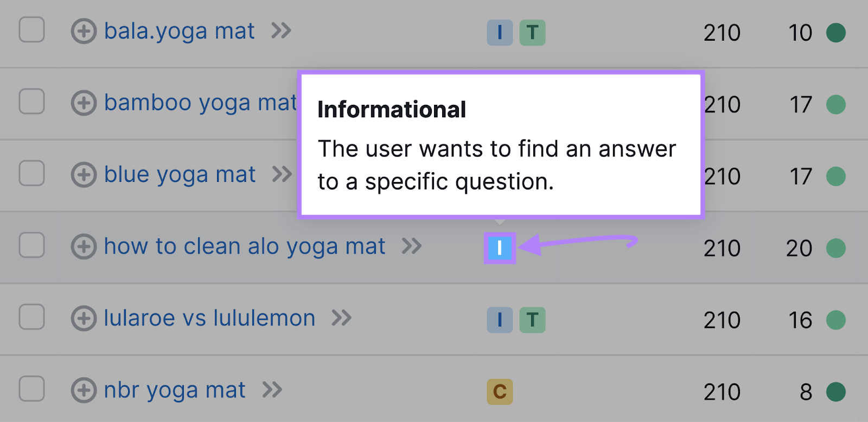Add 'bala.yoga mat' keyword with plus icon

pos(84,32)
